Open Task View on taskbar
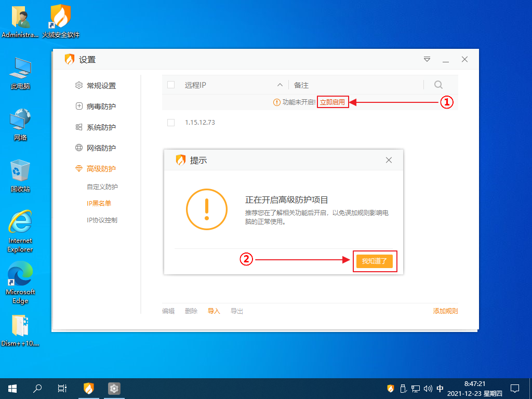Viewport: 532px width, 399px height. pyautogui.click(x=62, y=389)
